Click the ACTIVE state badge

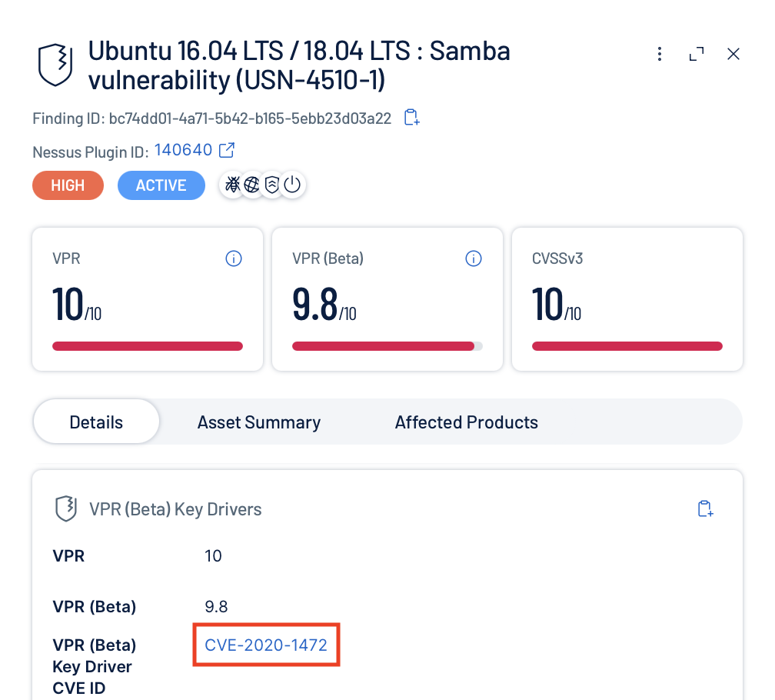point(161,185)
